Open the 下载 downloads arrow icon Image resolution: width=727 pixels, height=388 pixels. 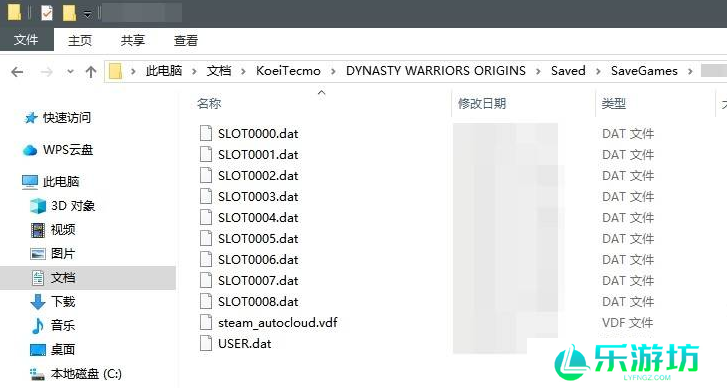38,302
